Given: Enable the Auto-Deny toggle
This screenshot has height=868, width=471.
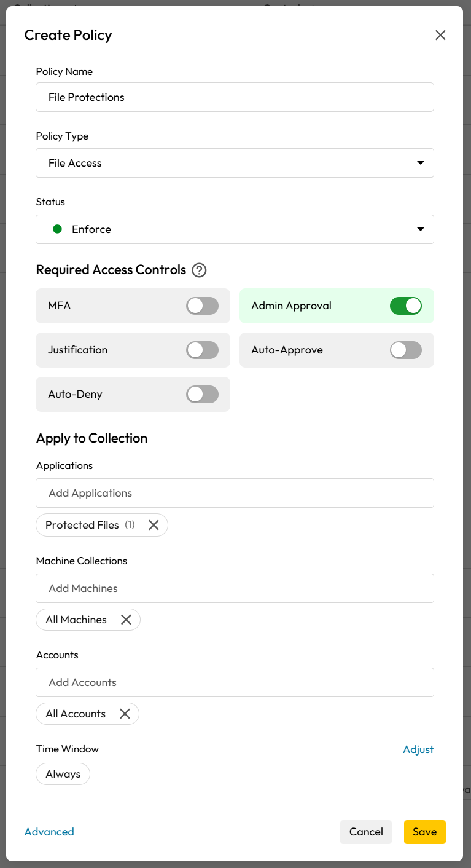Looking at the screenshot, I should click(x=203, y=394).
